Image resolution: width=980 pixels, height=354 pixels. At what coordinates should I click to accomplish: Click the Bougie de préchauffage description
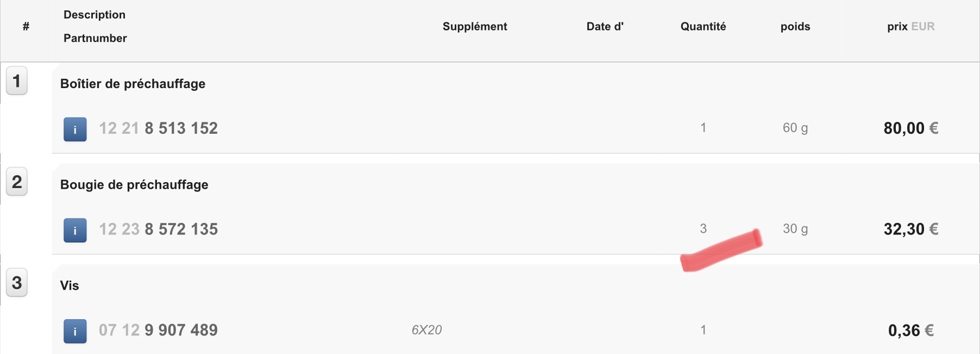[134, 185]
